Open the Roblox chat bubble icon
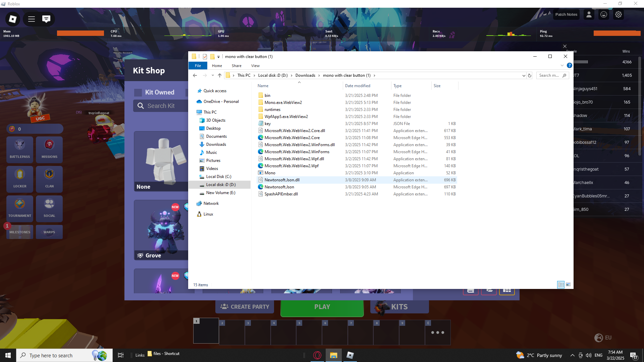The width and height of the screenshot is (644, 362). click(x=46, y=19)
